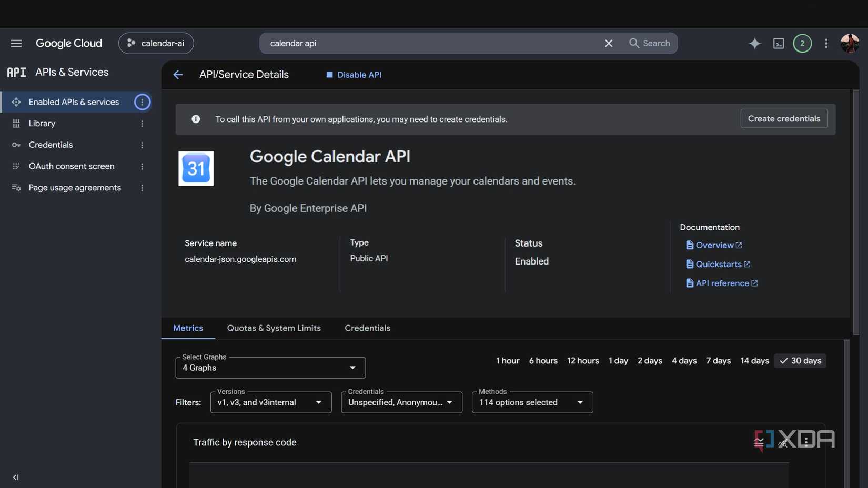The width and height of the screenshot is (868, 488).
Task: Open the user account avatar
Action: (x=850, y=43)
